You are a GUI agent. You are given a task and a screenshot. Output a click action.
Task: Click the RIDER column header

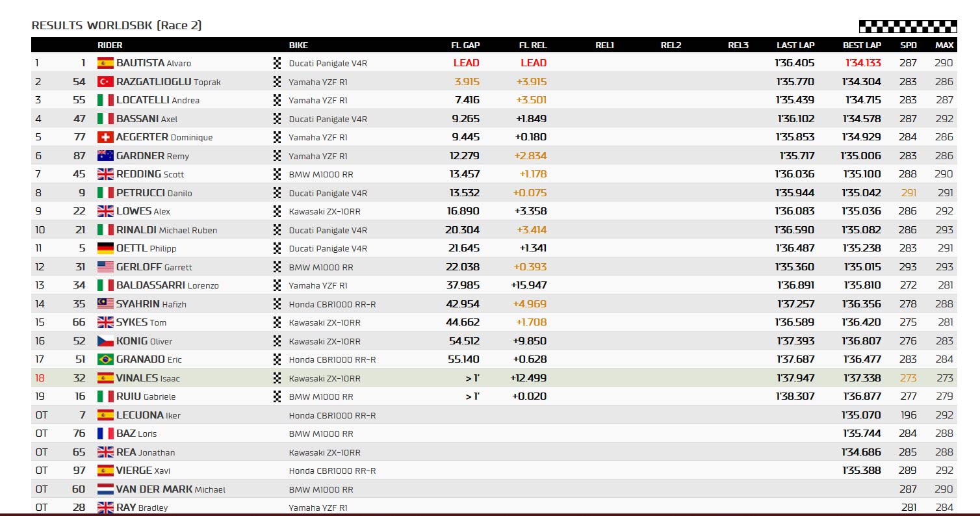[x=110, y=45]
